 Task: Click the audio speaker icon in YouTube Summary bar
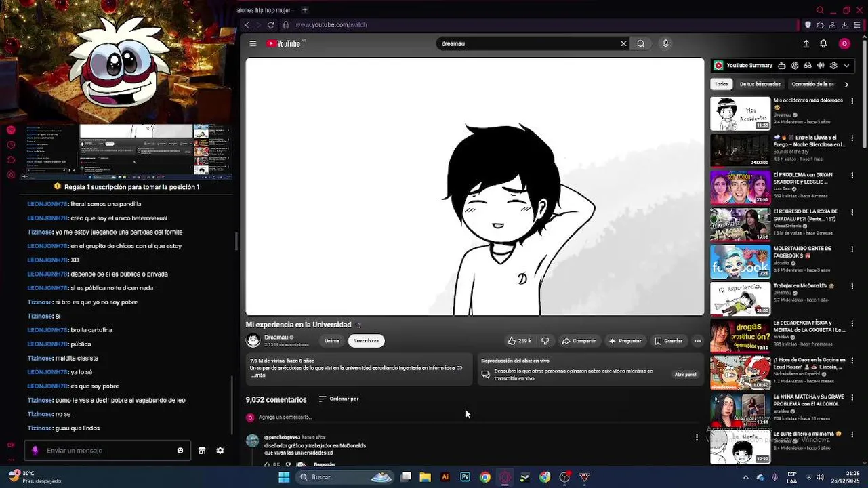click(x=821, y=66)
